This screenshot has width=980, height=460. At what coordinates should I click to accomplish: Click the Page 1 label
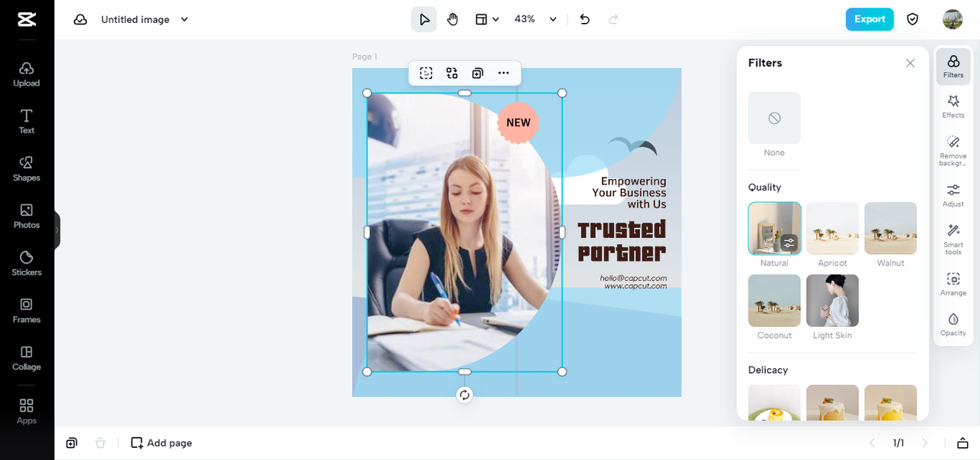click(364, 57)
